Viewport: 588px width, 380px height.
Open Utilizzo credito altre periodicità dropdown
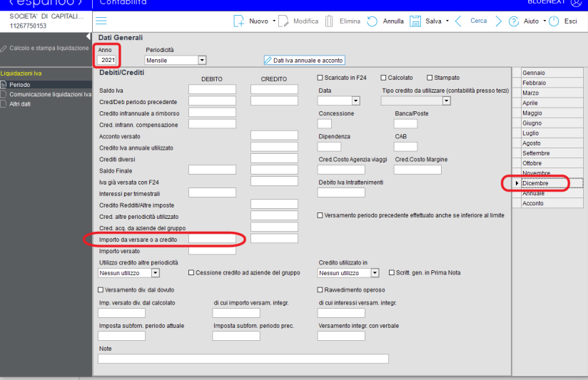pos(156,273)
